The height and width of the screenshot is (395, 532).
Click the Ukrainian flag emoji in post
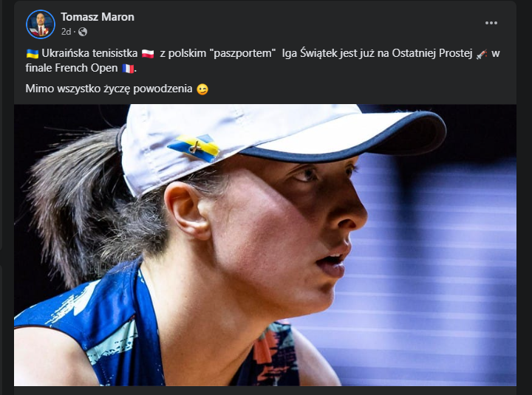click(33, 54)
